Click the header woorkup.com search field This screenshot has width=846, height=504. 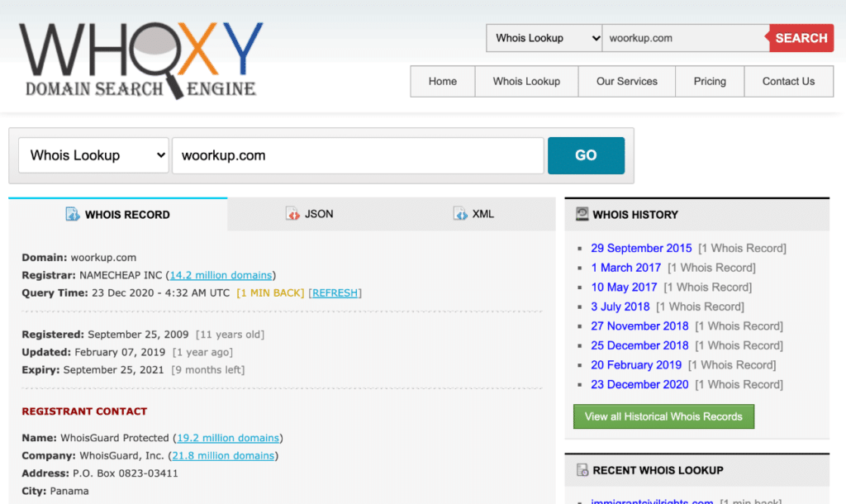pyautogui.click(x=685, y=38)
